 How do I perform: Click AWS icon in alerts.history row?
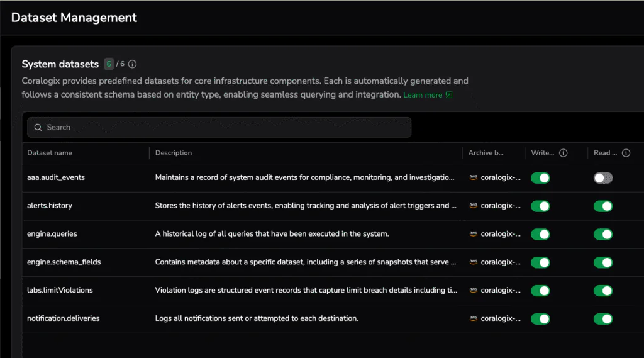point(473,206)
